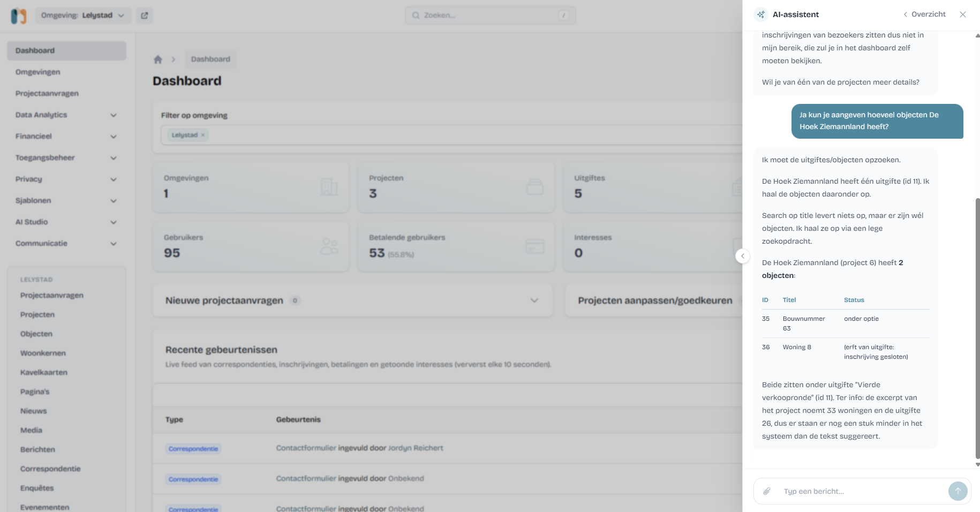Open Objecten under Lelystad
The image size is (980, 512).
tap(36, 334)
